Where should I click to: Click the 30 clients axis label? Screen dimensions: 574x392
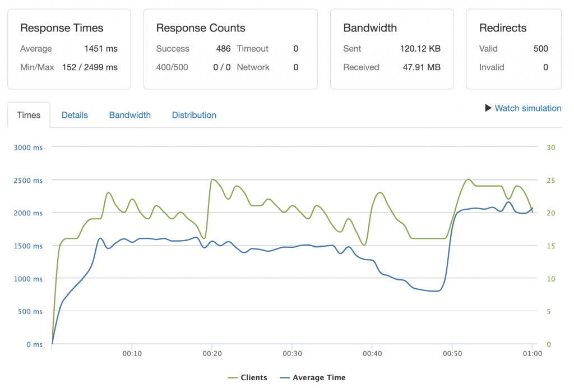coord(551,147)
